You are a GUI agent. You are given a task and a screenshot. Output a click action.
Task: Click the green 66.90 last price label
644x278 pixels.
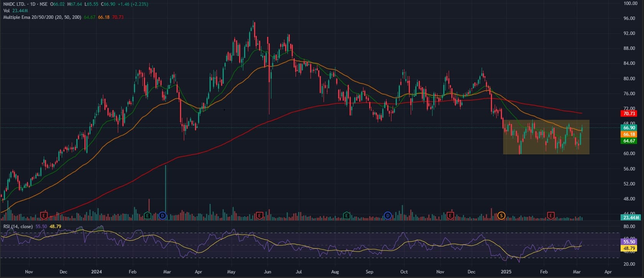tap(629, 127)
